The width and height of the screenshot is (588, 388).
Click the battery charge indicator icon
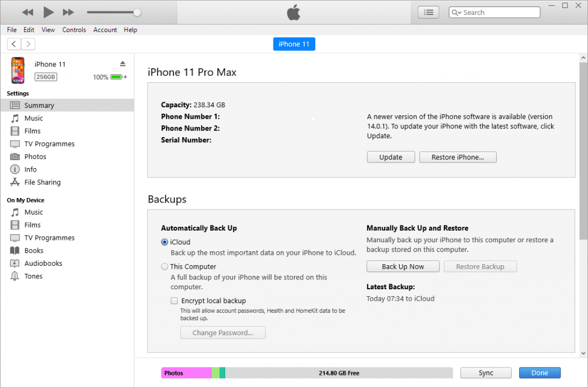(x=117, y=77)
